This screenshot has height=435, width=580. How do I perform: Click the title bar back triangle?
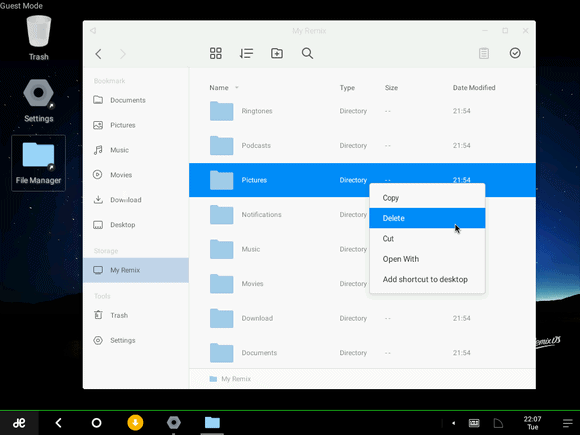(93, 31)
